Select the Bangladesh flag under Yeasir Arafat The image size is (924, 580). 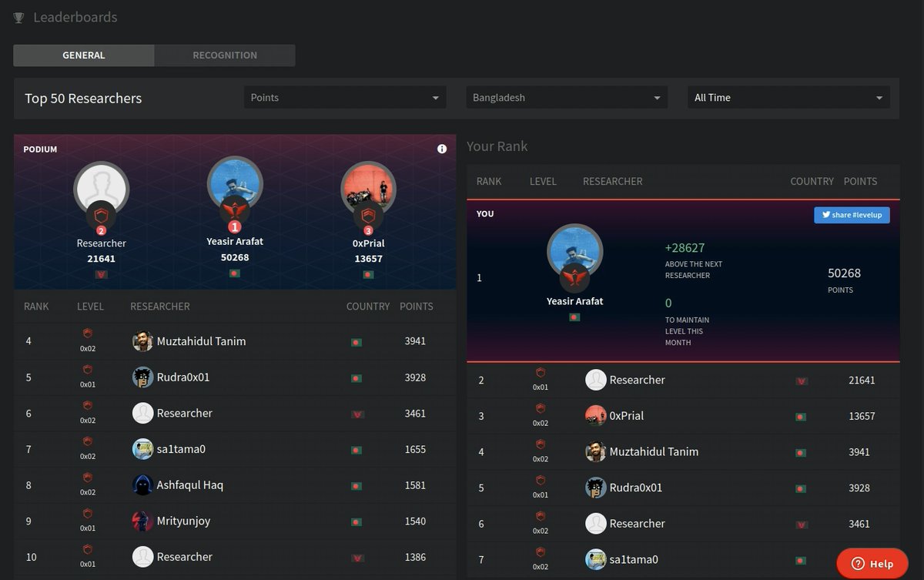[235, 272]
